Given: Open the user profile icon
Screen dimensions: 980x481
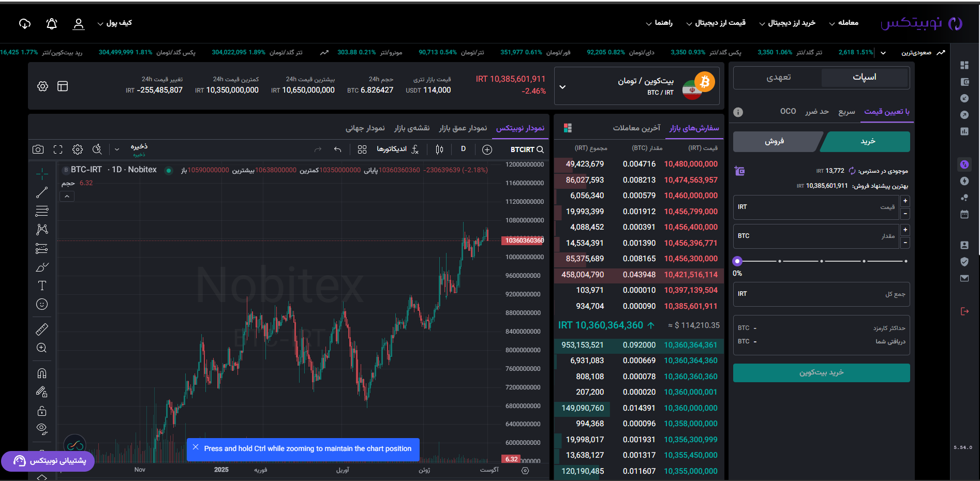Looking at the screenshot, I should (x=79, y=24).
